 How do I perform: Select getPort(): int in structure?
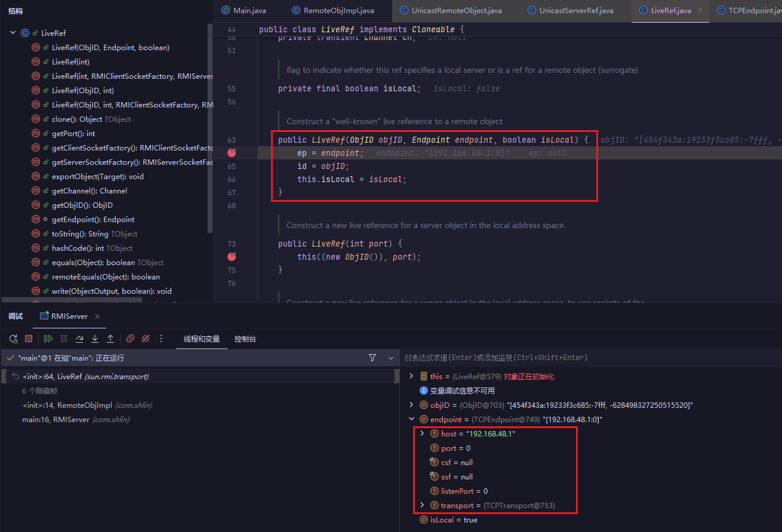pyautogui.click(x=73, y=133)
